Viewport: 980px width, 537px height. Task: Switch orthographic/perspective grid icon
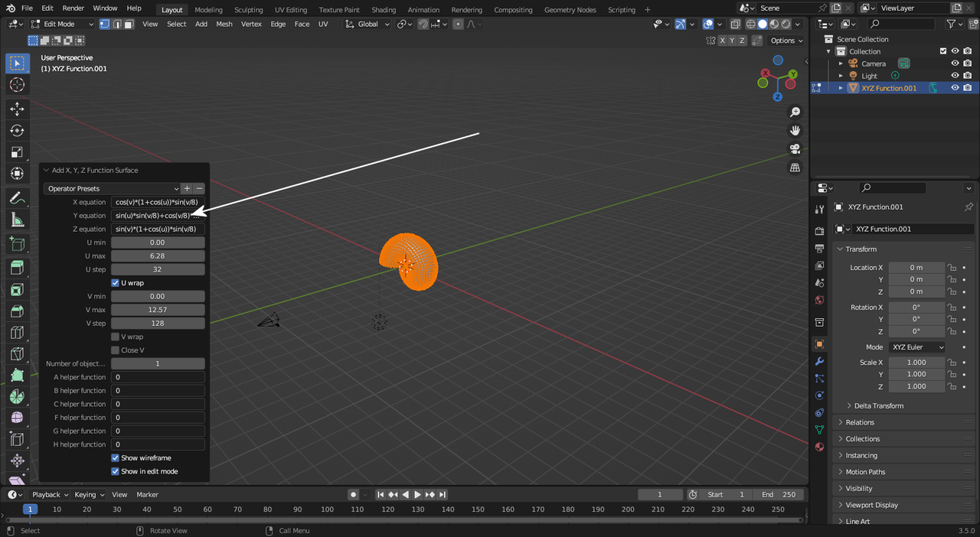coord(795,168)
